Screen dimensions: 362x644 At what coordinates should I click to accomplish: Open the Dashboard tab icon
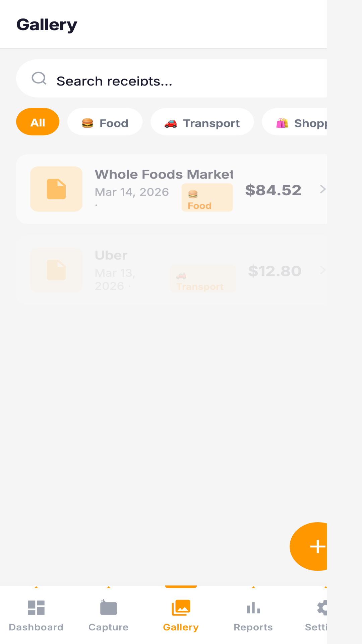point(36,608)
